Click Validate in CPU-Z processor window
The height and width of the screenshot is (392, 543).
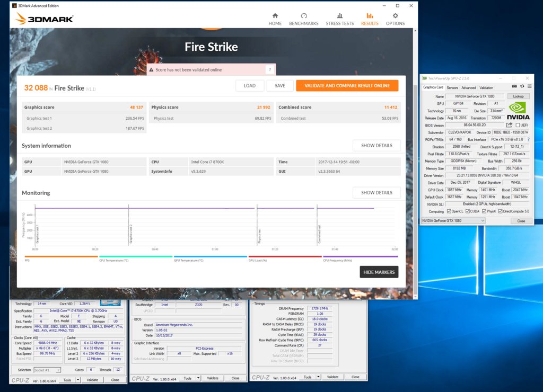[92, 380]
